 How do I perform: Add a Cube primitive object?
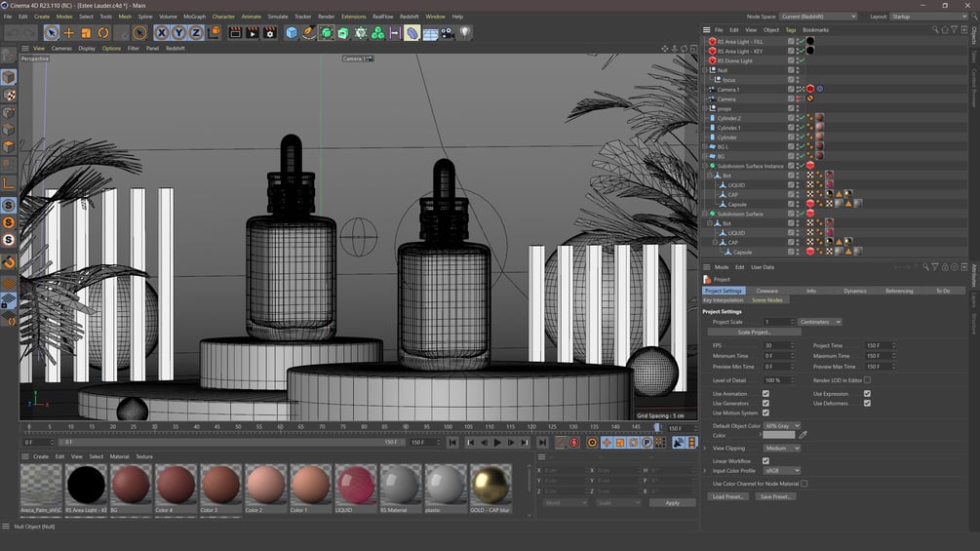click(x=292, y=32)
